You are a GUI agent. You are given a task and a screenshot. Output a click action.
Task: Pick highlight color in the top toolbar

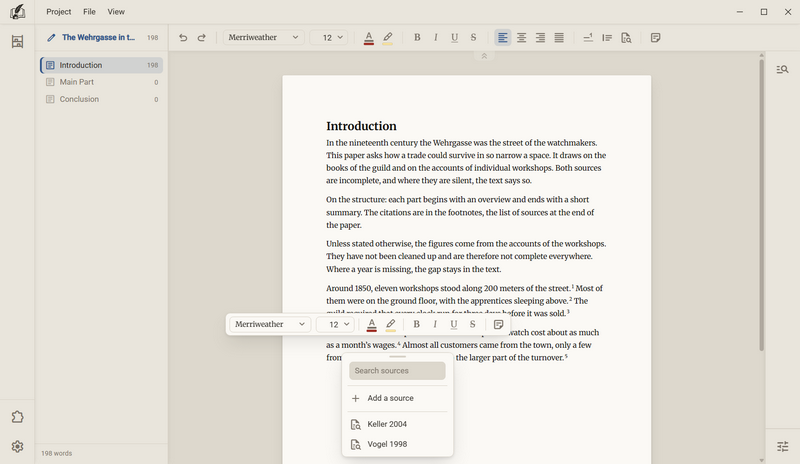(388, 38)
